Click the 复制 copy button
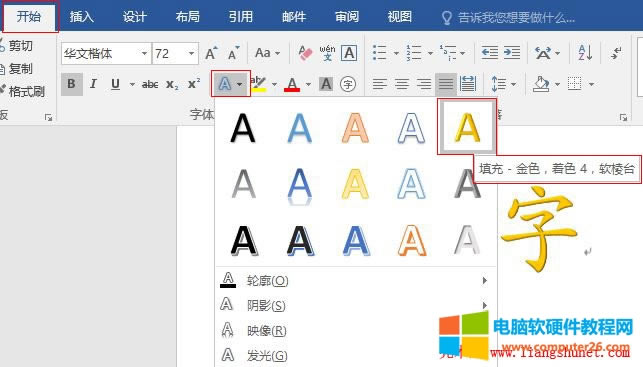 [x=16, y=68]
